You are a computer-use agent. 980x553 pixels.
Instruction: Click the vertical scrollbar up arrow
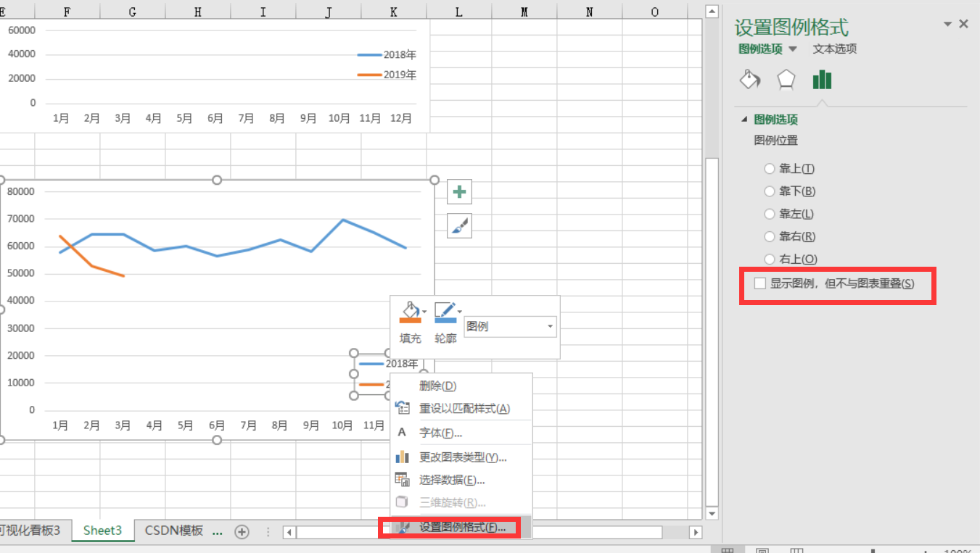coord(712,11)
